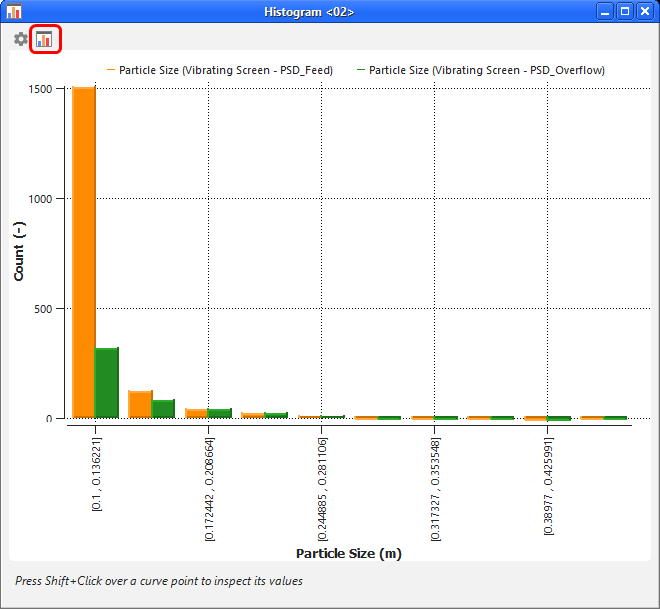660x609 pixels.
Task: Minimize the Histogram <02> window
Action: point(605,12)
